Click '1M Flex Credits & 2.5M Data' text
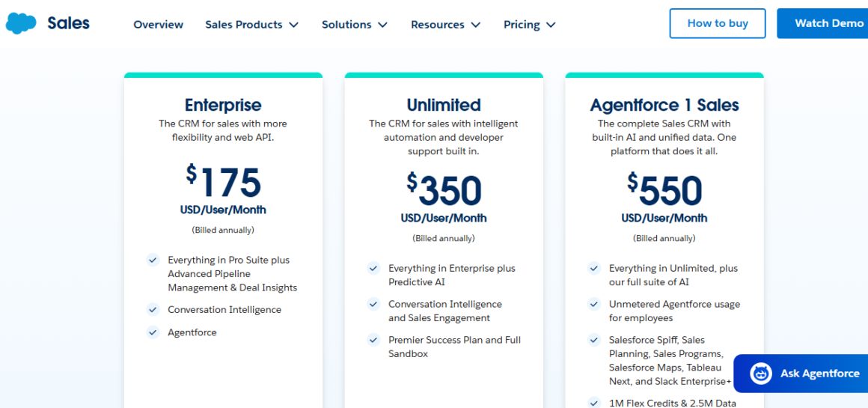Image resolution: width=868 pixels, height=408 pixels. tap(673, 403)
